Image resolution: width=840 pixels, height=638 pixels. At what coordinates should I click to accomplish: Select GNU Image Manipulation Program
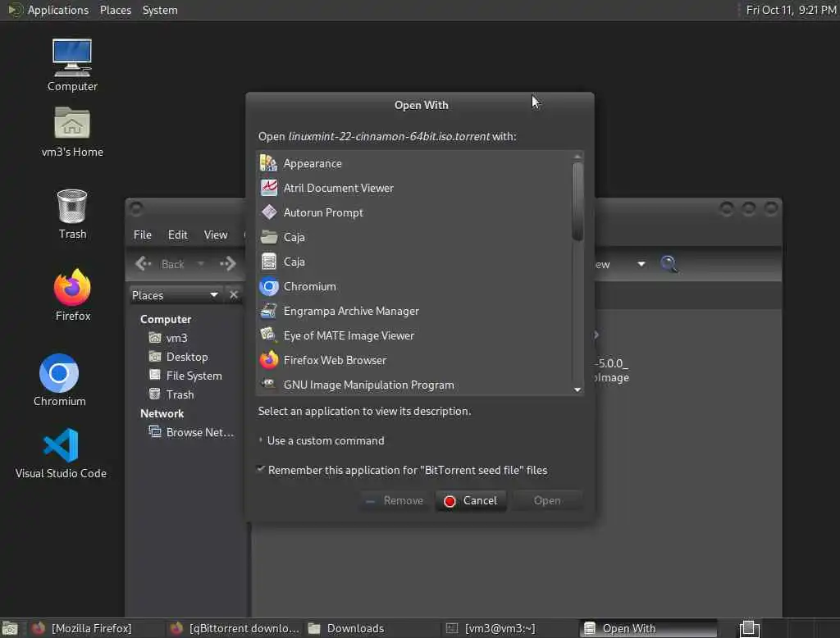[x=414, y=385]
